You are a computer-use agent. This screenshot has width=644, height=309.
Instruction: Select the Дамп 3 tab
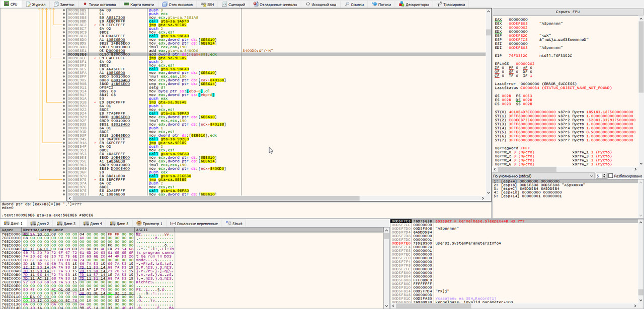66,223
